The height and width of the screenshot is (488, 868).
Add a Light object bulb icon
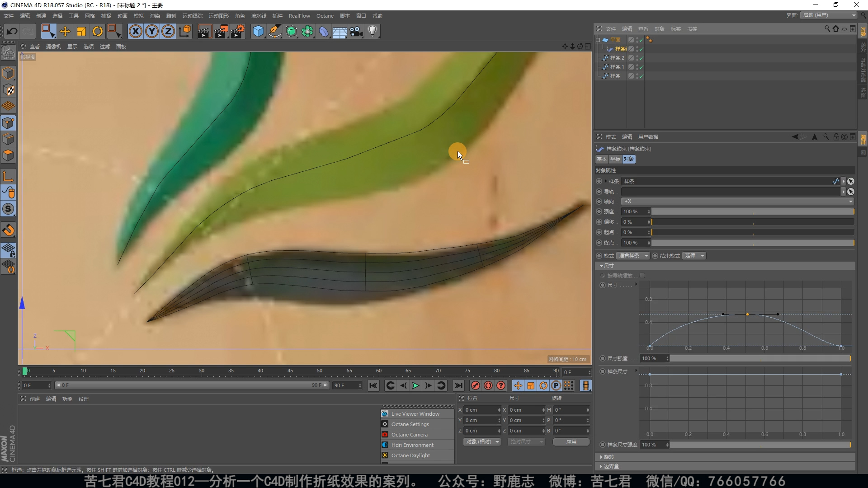pyautogui.click(x=373, y=31)
